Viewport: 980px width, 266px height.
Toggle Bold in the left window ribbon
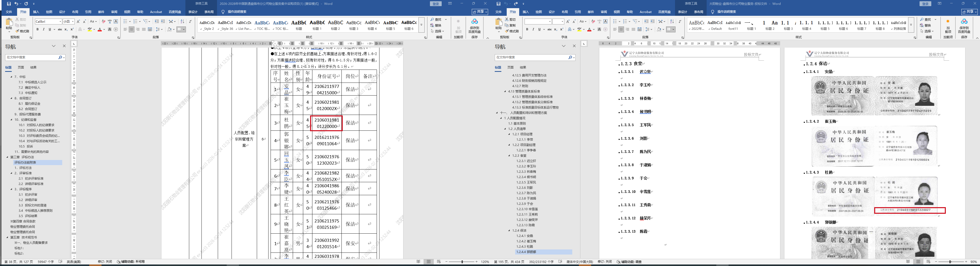click(x=38, y=29)
